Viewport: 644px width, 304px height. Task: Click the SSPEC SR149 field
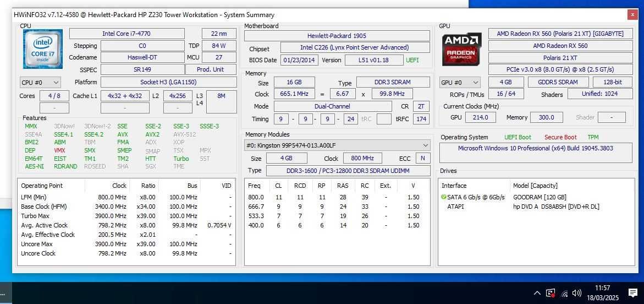tap(142, 69)
